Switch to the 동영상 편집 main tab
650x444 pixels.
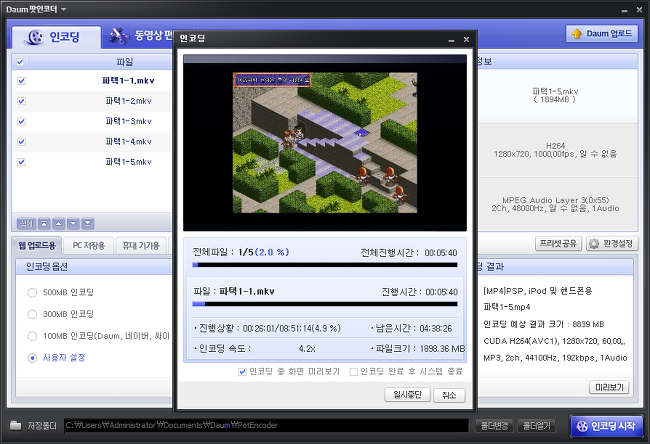[x=141, y=36]
